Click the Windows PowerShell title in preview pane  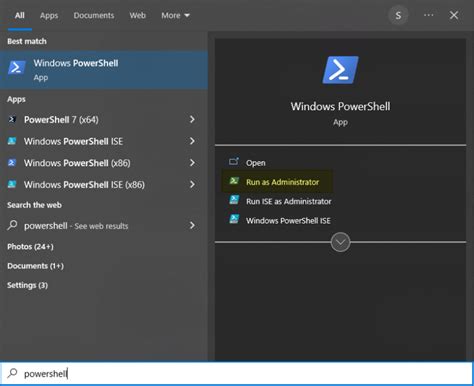(x=340, y=106)
